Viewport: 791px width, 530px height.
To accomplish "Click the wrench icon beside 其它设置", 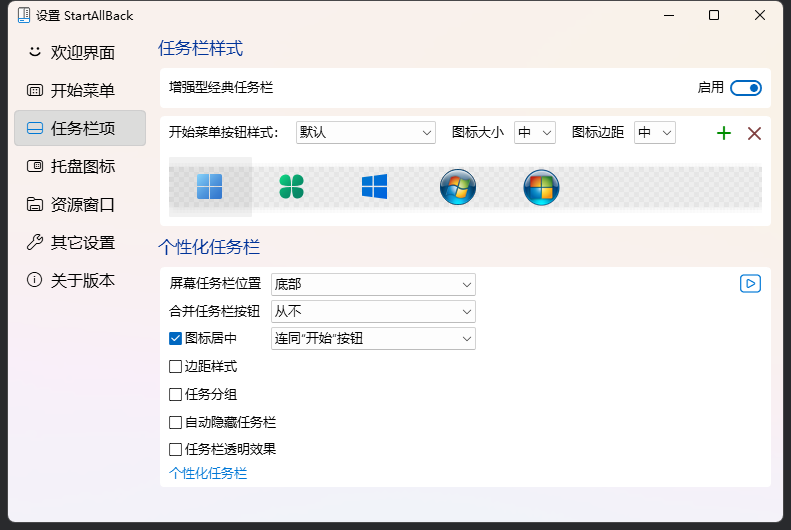I will click(x=34, y=242).
